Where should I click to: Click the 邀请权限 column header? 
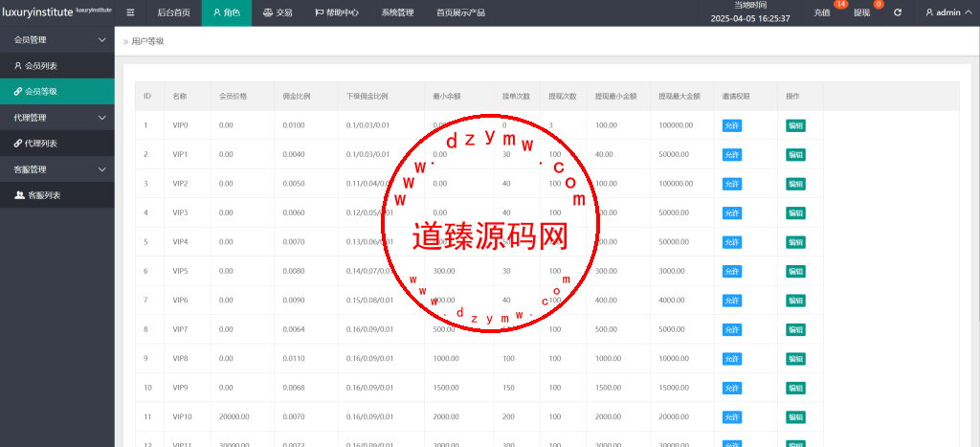pos(736,97)
